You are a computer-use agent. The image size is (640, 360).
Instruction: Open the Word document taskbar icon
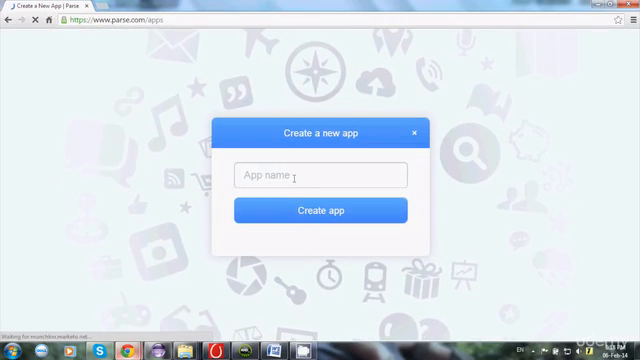pyautogui.click(x=274, y=351)
